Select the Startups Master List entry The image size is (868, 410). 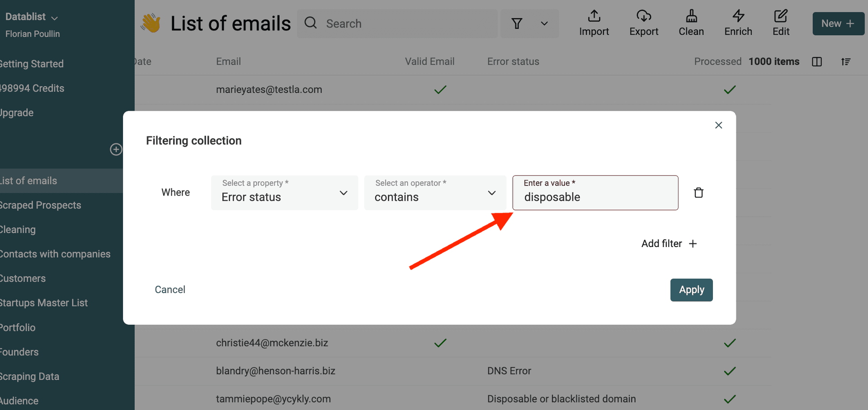coord(44,303)
